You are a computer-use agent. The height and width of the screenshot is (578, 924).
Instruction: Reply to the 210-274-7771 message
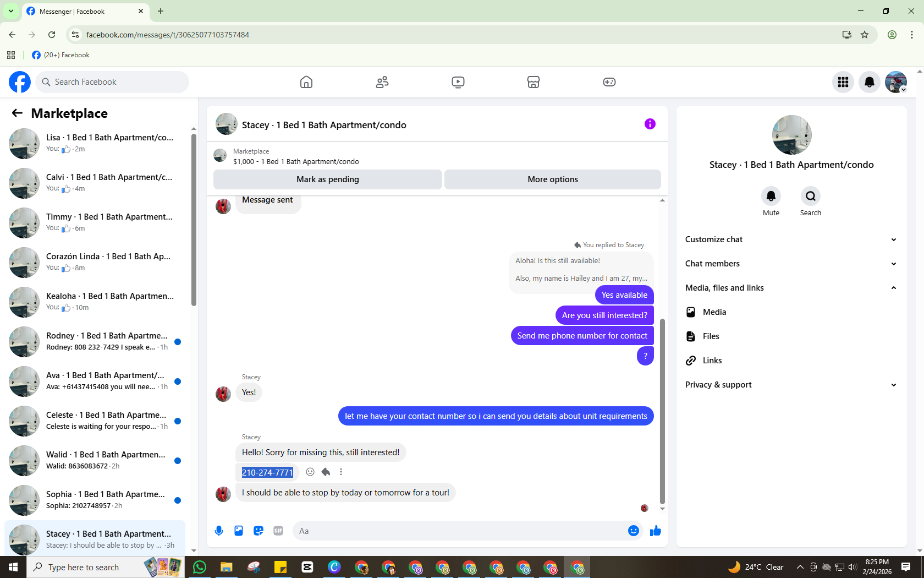(326, 472)
